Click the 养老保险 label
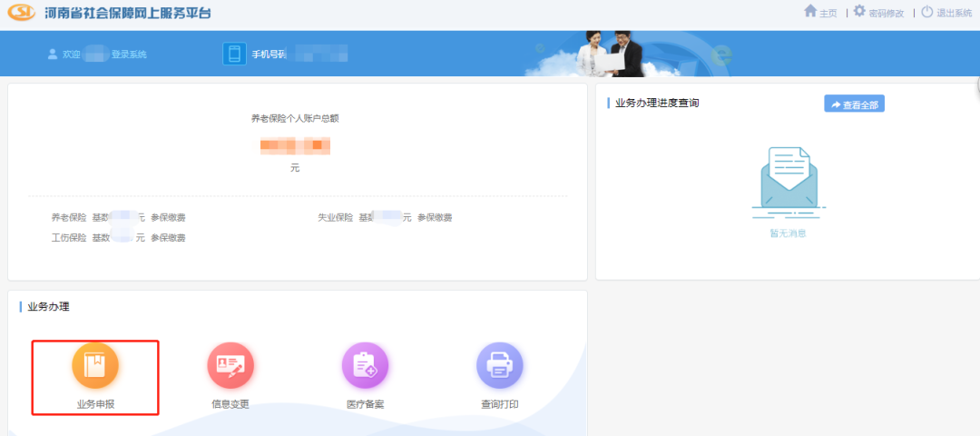 [69, 218]
